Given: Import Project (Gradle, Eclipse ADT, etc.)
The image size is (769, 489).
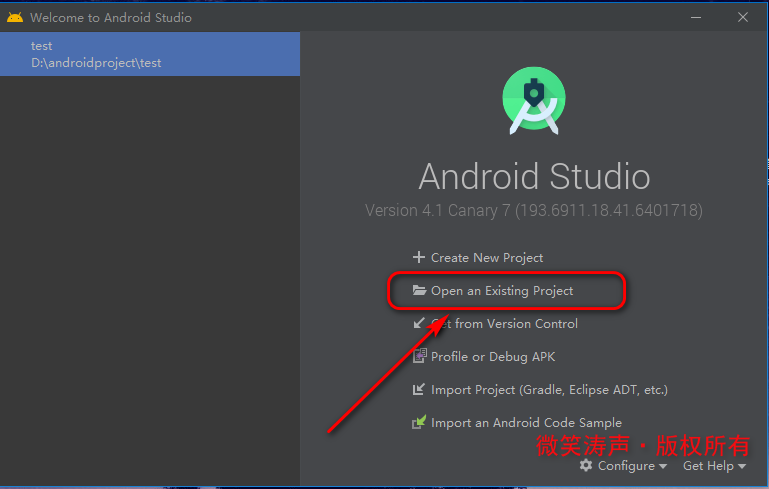Looking at the screenshot, I should pyautogui.click(x=549, y=389).
